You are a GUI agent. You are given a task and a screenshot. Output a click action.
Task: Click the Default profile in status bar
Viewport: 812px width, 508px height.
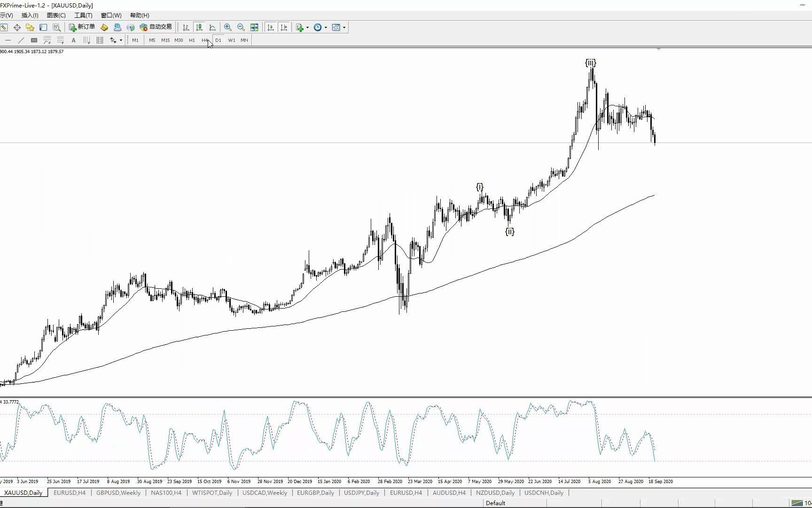495,503
